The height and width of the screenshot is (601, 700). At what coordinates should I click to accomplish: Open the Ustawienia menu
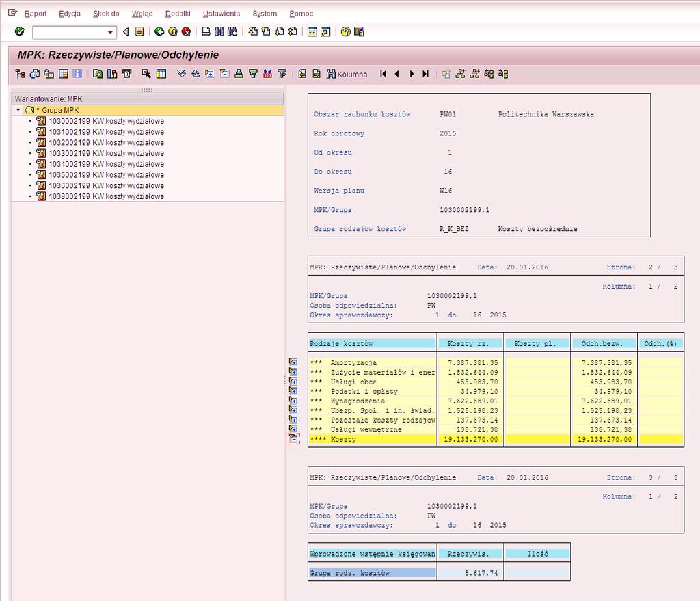(x=221, y=14)
